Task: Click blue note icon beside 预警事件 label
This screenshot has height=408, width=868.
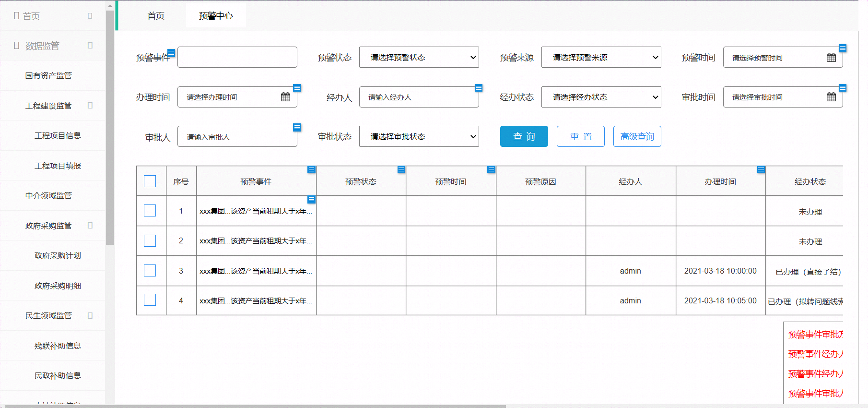Action: coord(171,53)
